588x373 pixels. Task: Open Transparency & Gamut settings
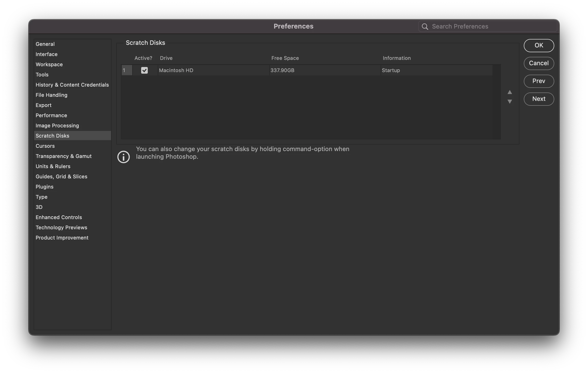tap(63, 156)
